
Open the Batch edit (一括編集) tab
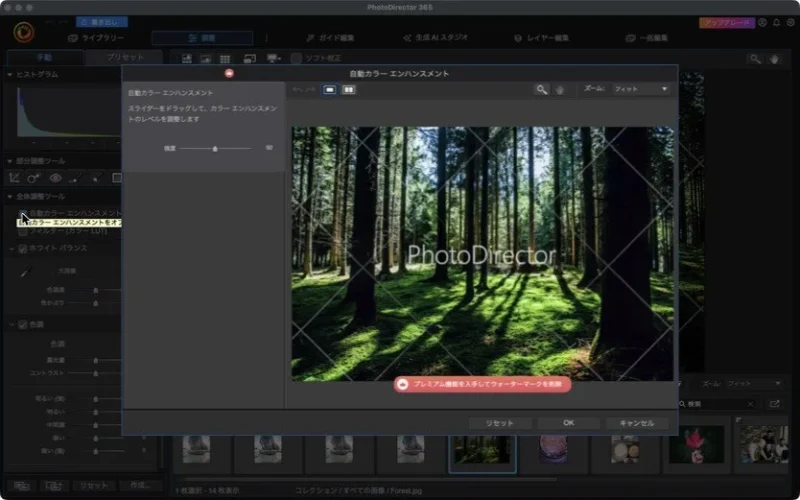646,38
